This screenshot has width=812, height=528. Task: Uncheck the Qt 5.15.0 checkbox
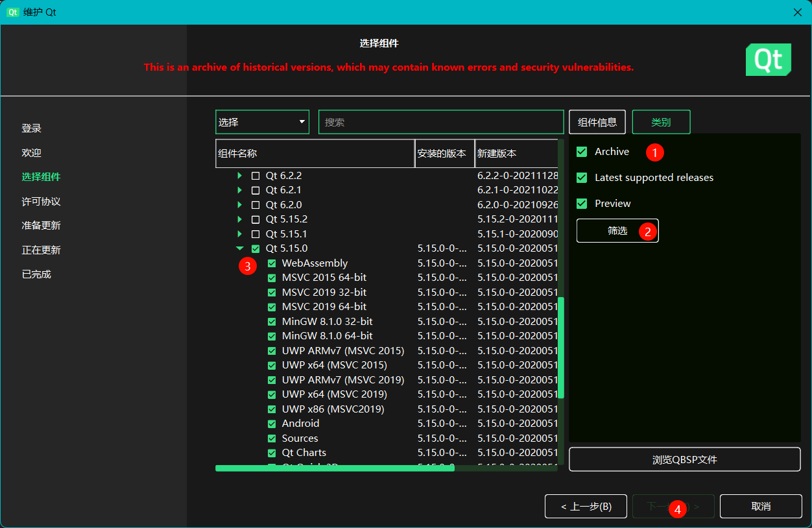tap(256, 248)
